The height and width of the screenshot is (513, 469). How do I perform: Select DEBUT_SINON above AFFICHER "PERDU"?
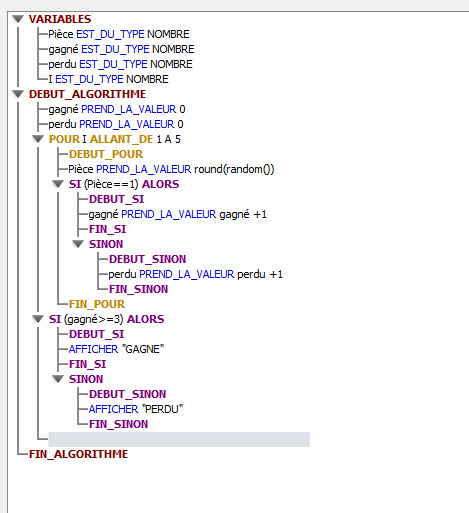click(127, 394)
